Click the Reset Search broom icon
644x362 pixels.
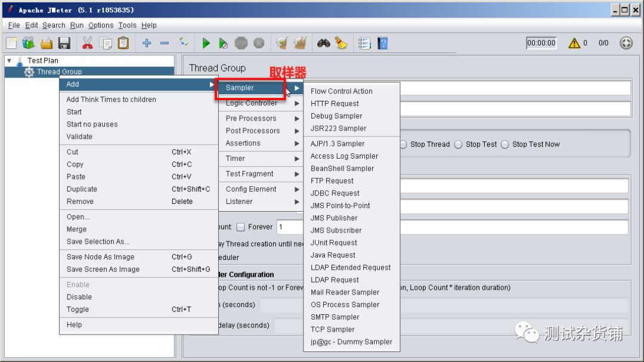(341, 43)
